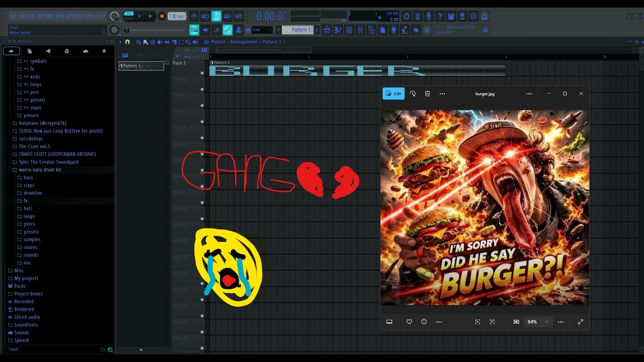Click the Edit button in Photos window

click(x=393, y=94)
